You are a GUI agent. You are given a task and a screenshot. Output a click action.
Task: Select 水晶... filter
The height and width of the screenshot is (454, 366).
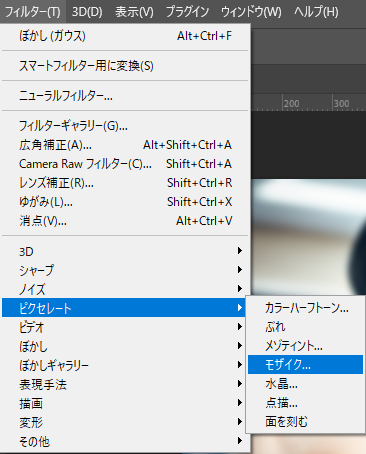click(305, 384)
